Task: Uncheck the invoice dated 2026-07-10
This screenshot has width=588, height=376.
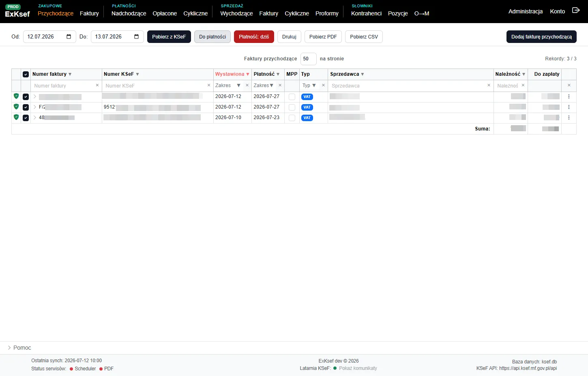Action: click(x=26, y=118)
